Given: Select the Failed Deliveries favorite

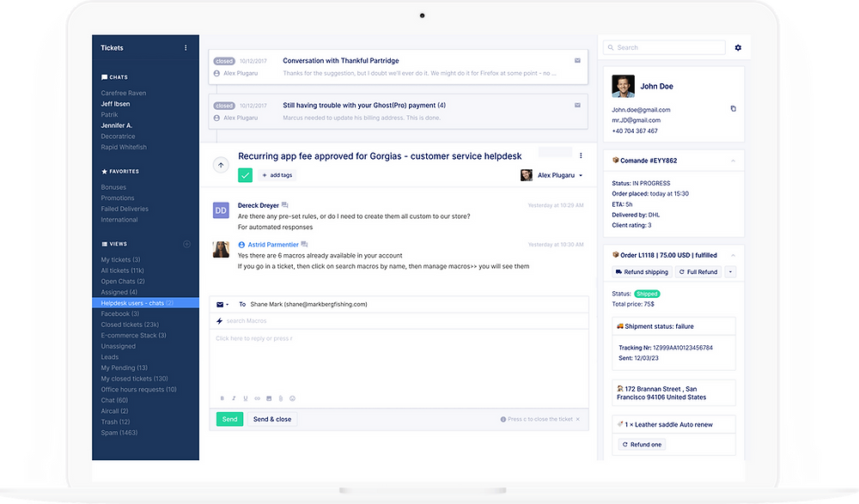Looking at the screenshot, I should tap(125, 209).
